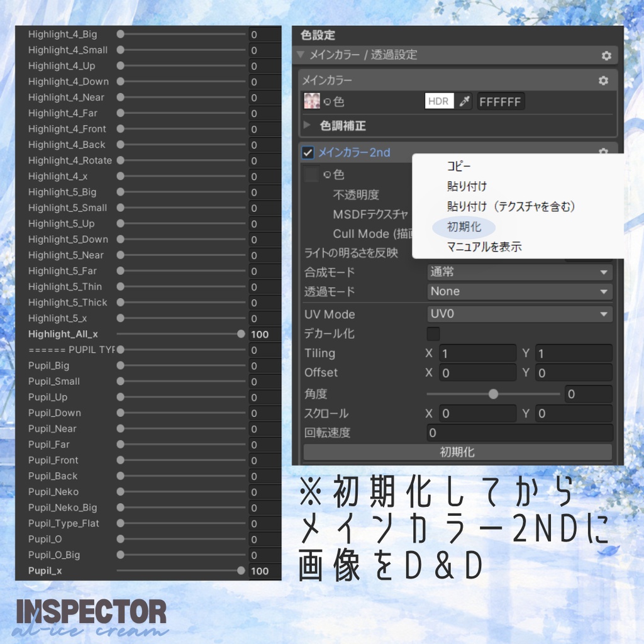This screenshot has width=644, height=644.
Task: Click the Pupil_Type_Flat slider handle
Action: click(x=120, y=523)
